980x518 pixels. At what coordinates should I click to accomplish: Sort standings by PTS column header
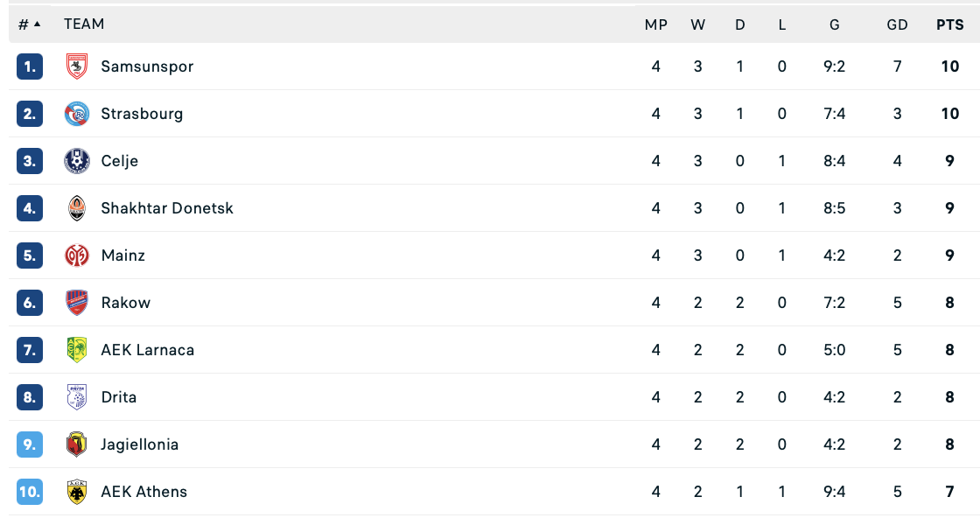tap(949, 24)
